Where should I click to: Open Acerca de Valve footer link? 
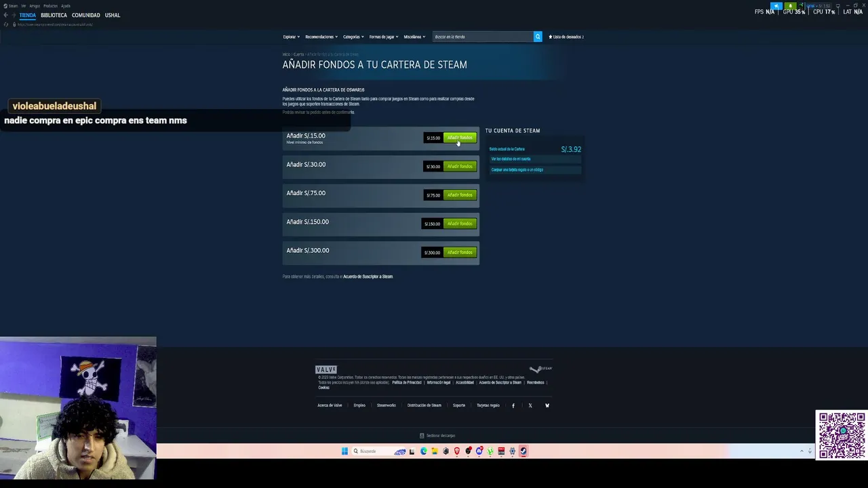click(330, 405)
